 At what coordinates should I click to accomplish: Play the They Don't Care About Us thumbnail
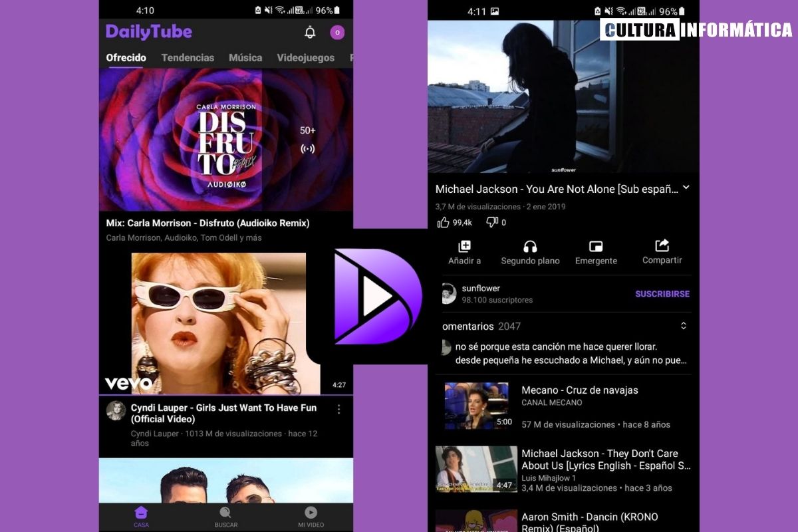[x=476, y=469]
